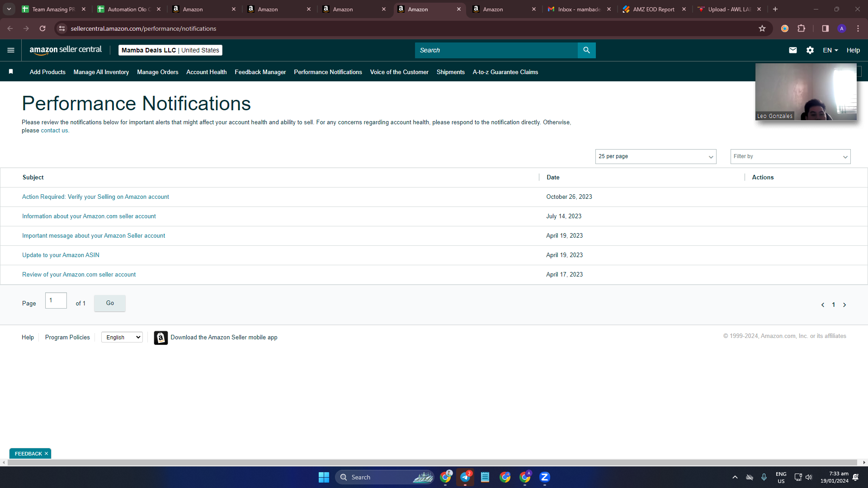This screenshot has width=868, height=488.
Task: Open the browser extensions puzzle icon
Action: [802, 28]
